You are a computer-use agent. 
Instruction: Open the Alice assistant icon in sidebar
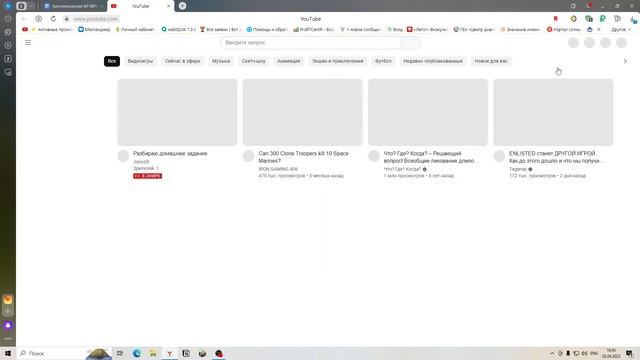coord(8,325)
